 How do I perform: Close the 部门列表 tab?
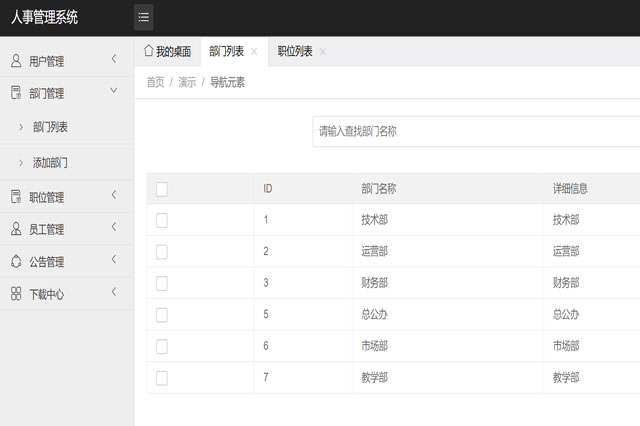[x=254, y=52]
